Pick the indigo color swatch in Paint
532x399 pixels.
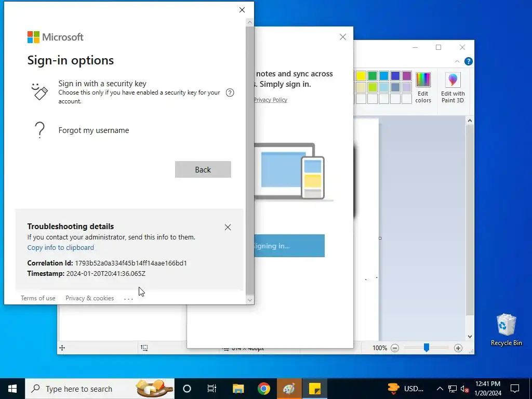[x=395, y=76]
